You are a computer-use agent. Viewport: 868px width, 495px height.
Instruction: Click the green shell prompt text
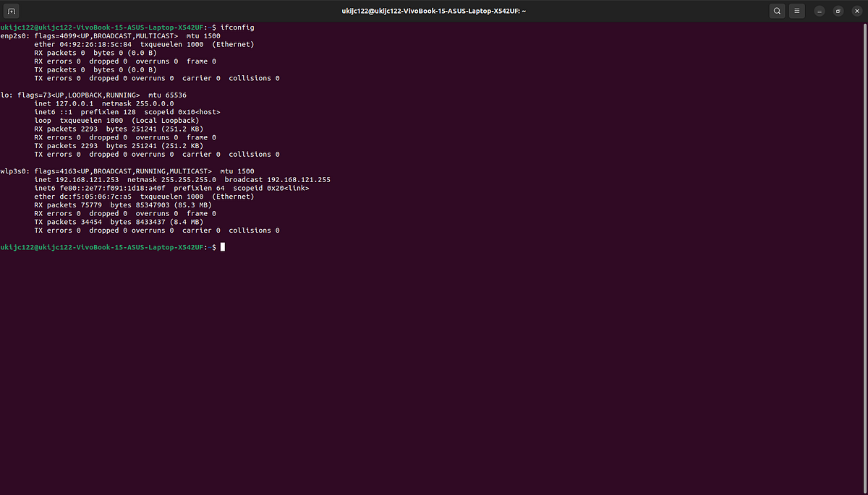tap(101, 247)
